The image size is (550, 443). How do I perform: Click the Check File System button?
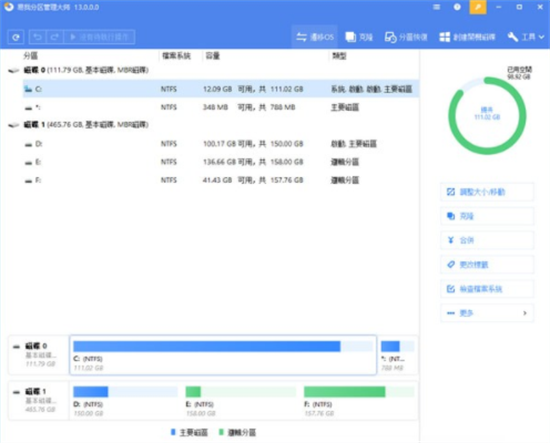[487, 289]
